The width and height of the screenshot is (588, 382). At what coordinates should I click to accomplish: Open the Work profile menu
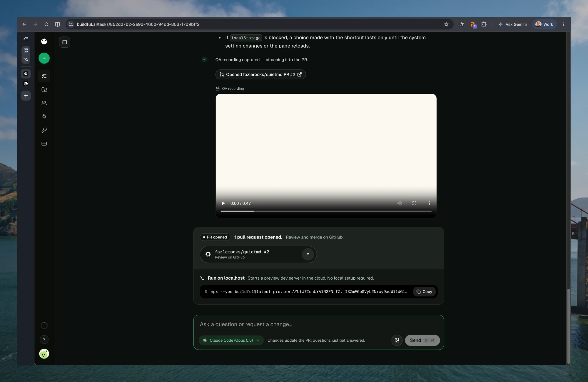click(544, 24)
